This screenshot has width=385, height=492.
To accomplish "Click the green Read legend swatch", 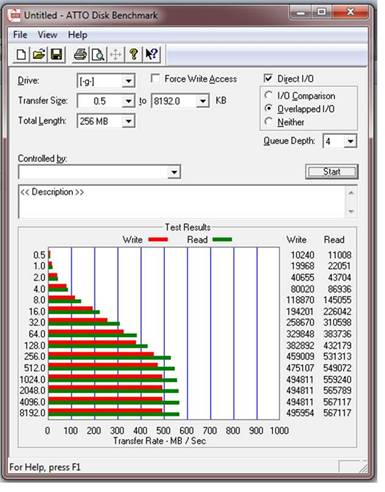I will [x=222, y=239].
